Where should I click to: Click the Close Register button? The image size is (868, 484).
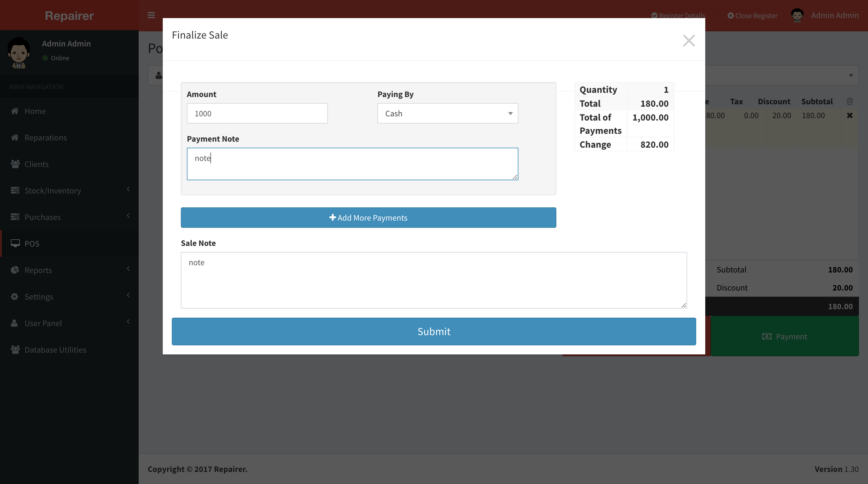point(752,15)
